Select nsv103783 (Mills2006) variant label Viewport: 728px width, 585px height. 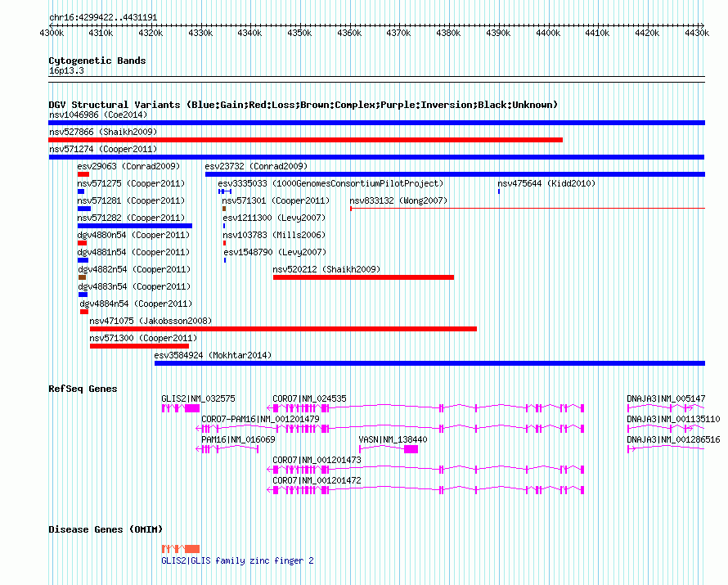click(x=274, y=235)
